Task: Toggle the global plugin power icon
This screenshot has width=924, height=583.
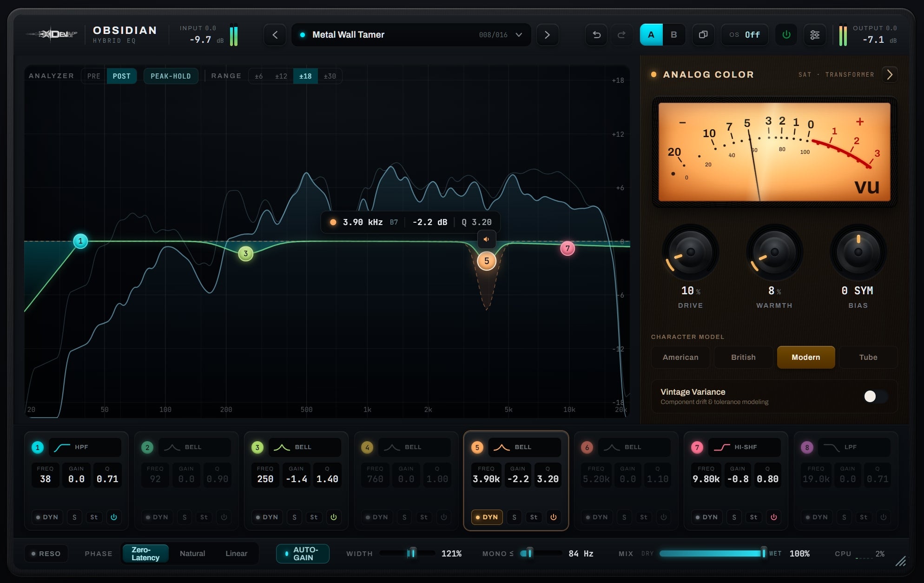Action: (786, 35)
